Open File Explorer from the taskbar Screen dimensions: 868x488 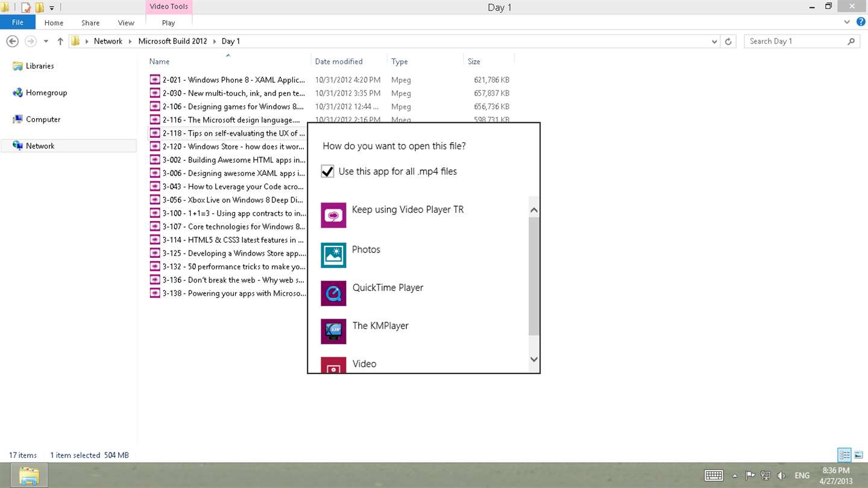(28, 475)
